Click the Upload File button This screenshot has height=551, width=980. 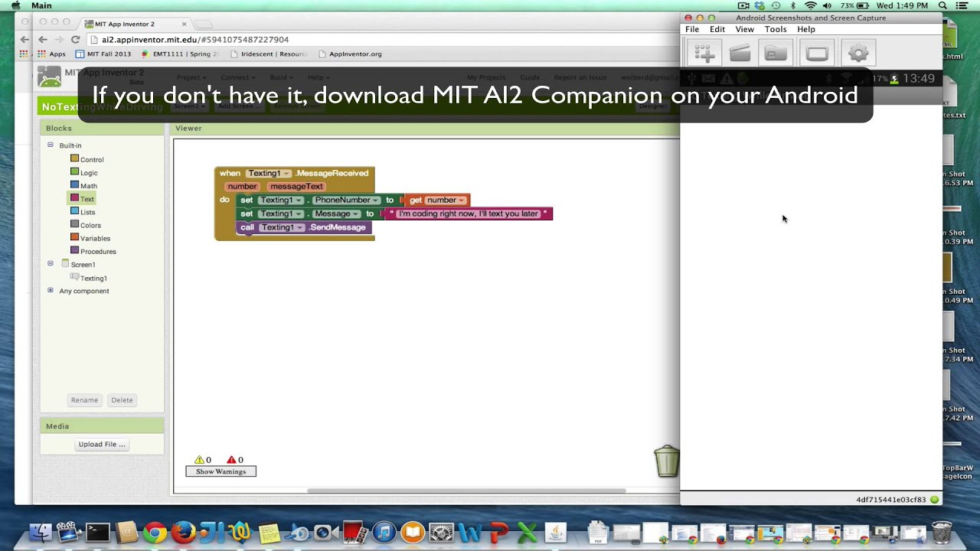point(102,444)
